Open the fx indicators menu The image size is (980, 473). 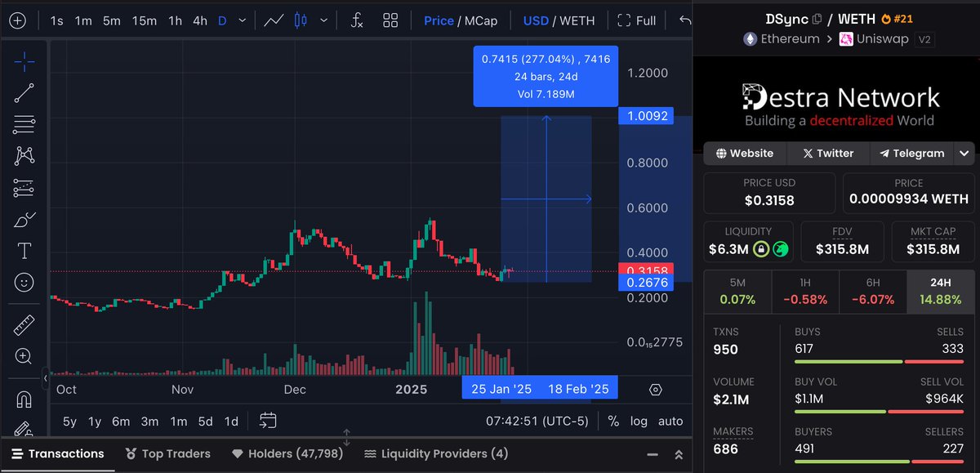coord(357,20)
